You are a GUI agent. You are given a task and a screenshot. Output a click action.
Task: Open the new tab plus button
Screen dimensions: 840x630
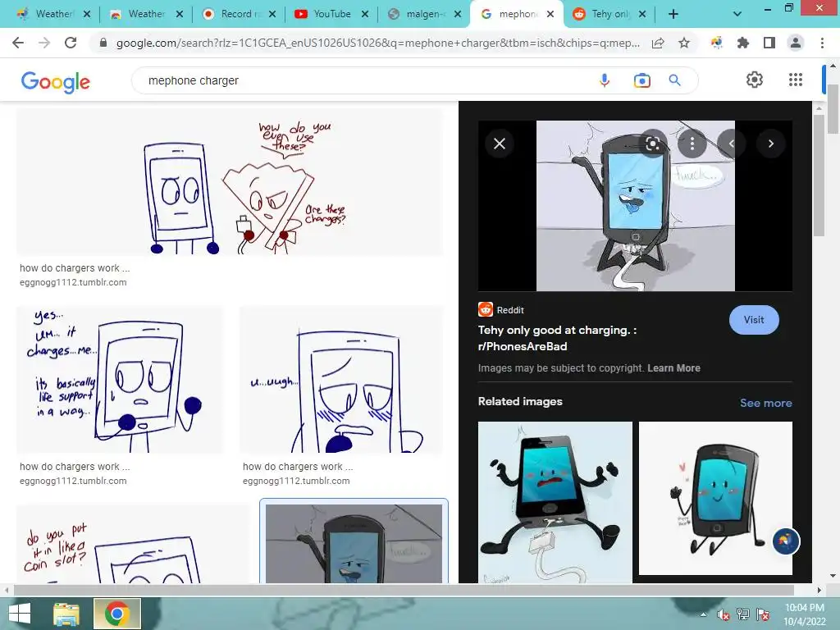pyautogui.click(x=673, y=14)
